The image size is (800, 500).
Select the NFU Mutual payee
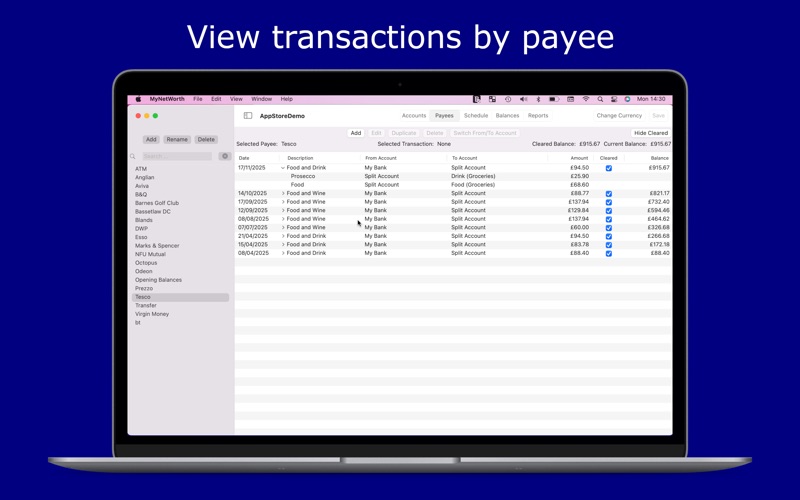pyautogui.click(x=150, y=255)
